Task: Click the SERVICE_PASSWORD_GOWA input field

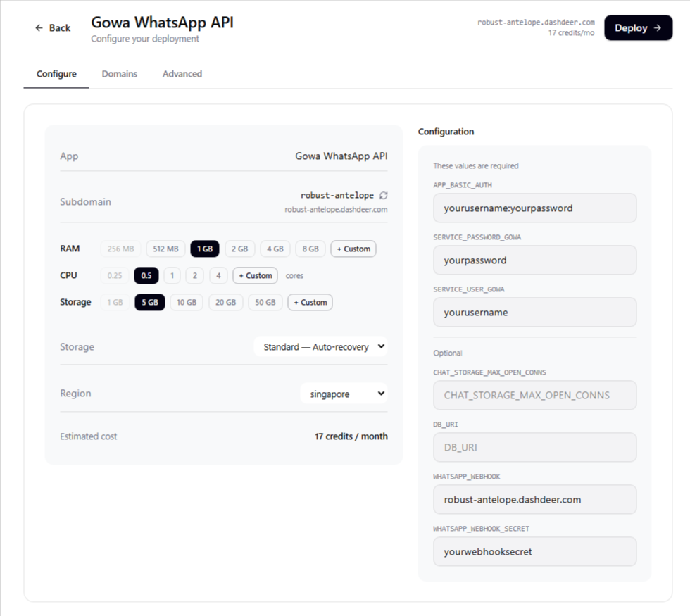Action: [x=534, y=260]
